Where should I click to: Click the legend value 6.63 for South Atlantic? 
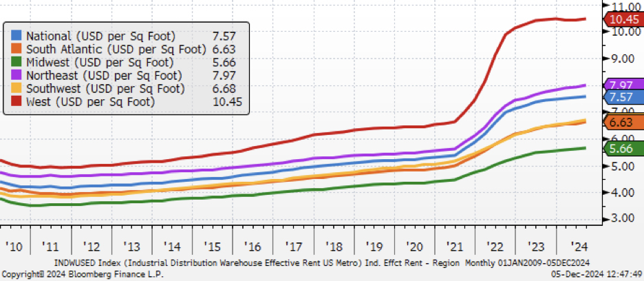coord(224,50)
